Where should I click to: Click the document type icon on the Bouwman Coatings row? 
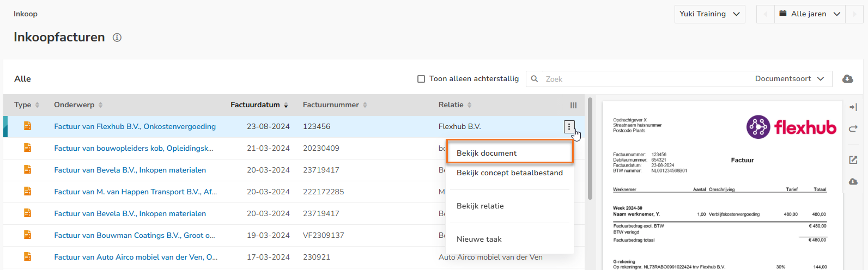click(27, 235)
